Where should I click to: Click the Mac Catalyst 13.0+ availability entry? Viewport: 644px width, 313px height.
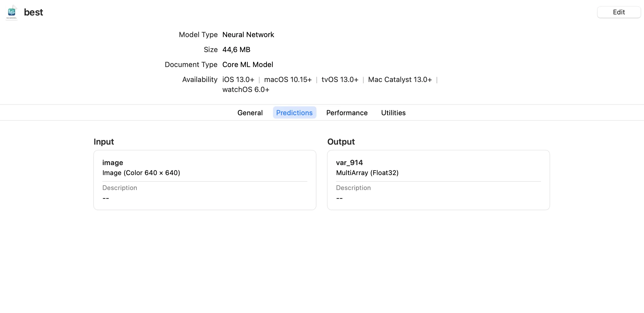(x=400, y=79)
